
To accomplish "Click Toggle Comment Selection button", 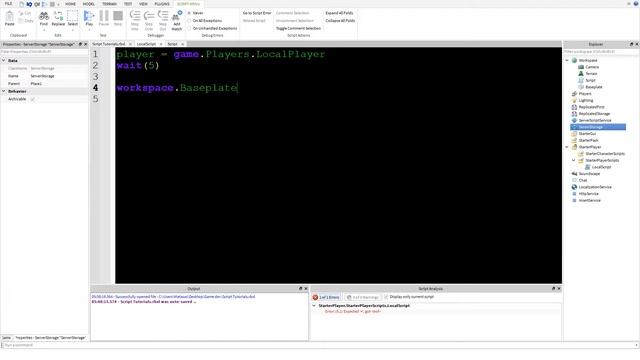I will [298, 28].
